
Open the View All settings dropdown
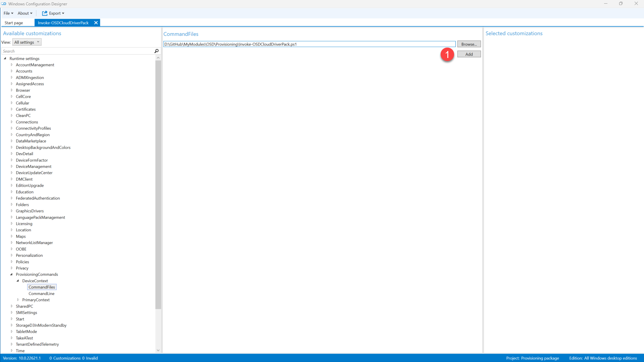coord(27,42)
